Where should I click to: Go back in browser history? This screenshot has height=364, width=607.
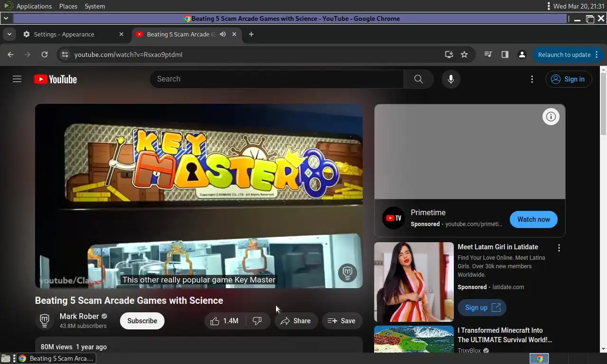pos(10,55)
